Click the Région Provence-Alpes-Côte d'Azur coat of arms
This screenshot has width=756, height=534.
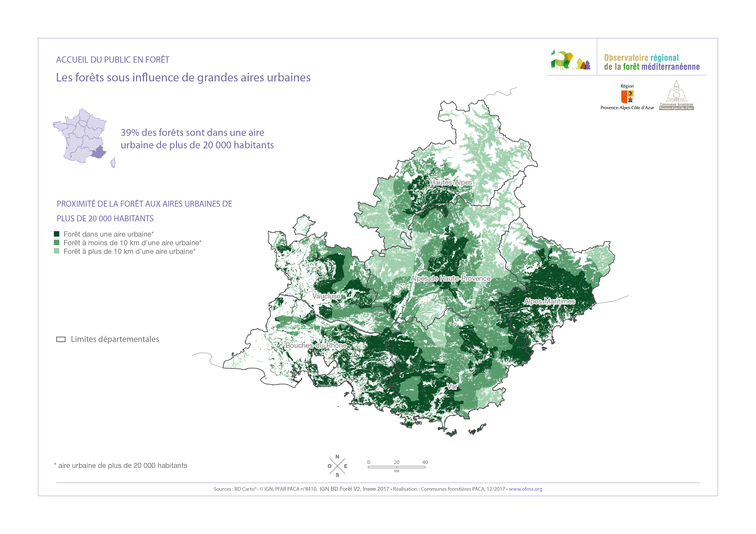coord(627,97)
